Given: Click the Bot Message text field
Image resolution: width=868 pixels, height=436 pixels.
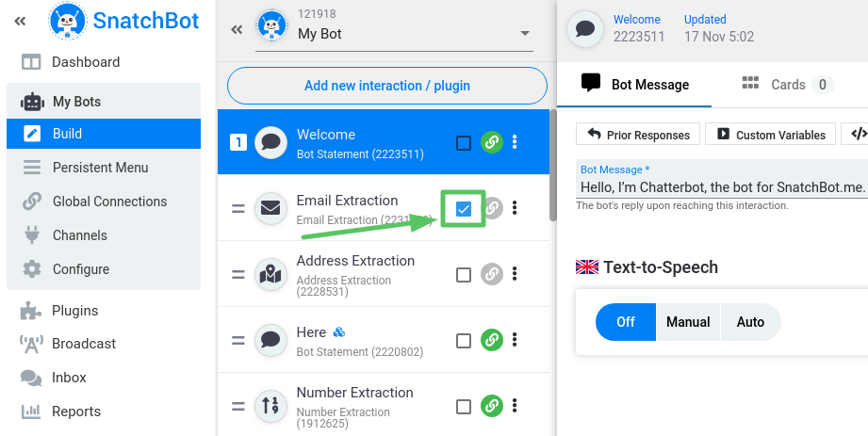Looking at the screenshot, I should tap(722, 179).
